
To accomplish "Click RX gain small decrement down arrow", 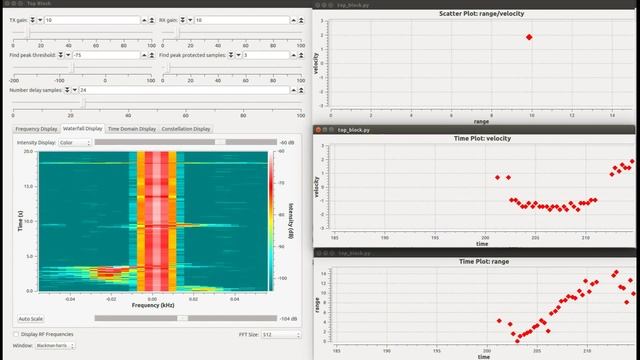I will pyautogui.click(x=190, y=20).
